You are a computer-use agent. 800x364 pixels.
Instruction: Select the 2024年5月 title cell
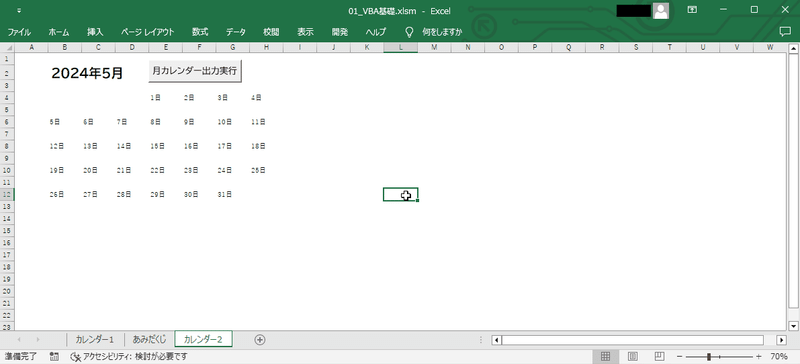[87, 73]
